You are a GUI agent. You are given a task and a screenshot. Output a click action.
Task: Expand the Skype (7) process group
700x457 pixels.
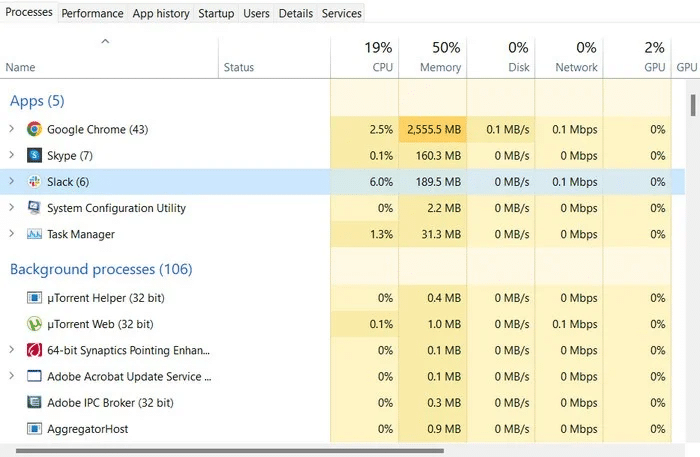pyautogui.click(x=12, y=155)
